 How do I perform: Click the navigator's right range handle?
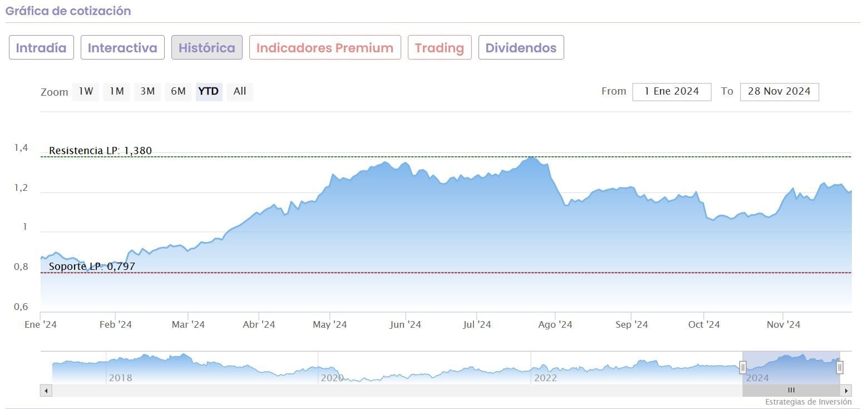[840, 367]
